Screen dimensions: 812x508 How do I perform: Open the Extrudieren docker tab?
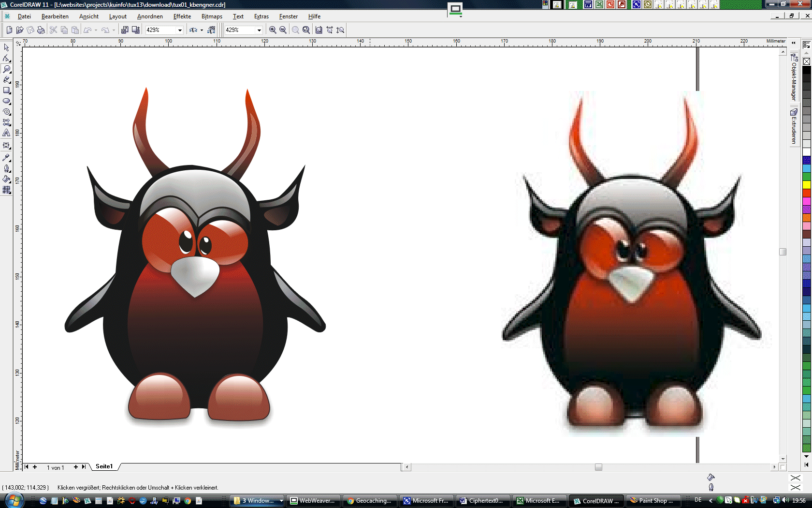794,126
